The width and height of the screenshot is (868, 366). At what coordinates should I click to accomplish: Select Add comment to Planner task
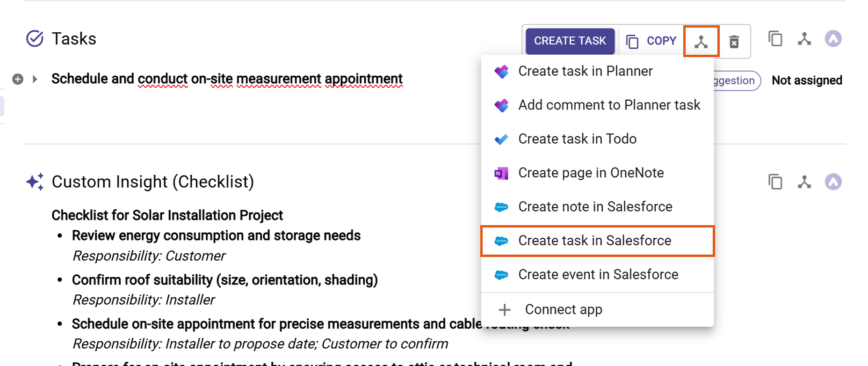point(609,105)
